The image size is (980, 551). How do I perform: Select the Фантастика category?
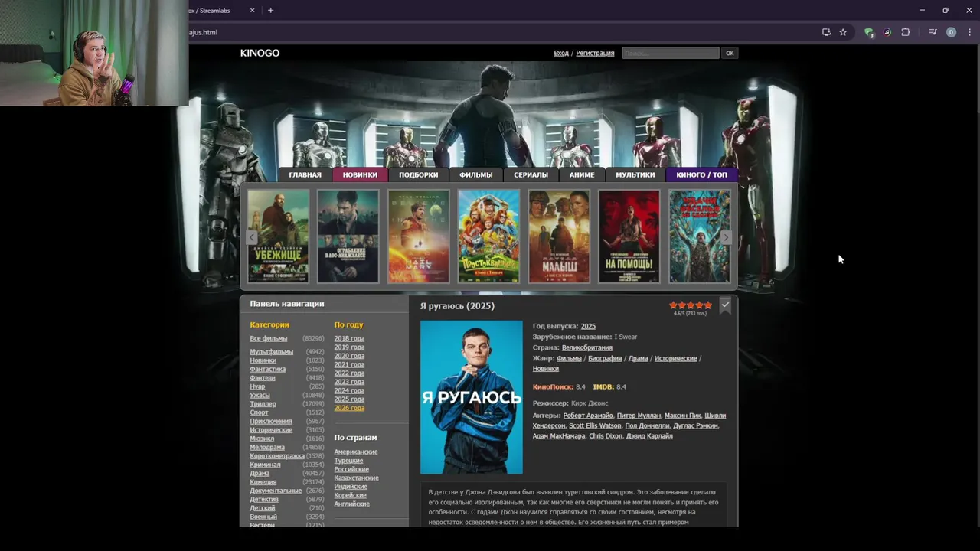tap(267, 369)
